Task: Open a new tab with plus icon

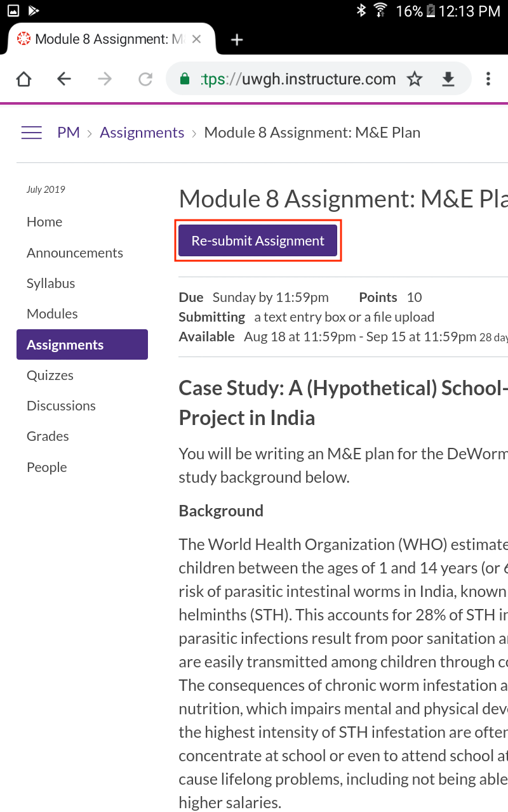Action: (237, 39)
